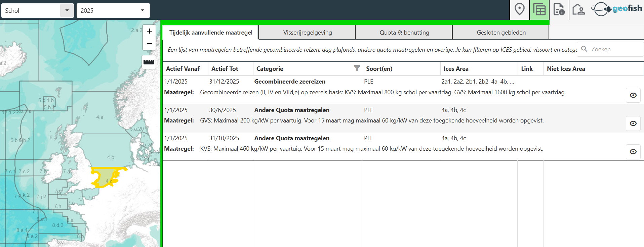Screen dimensions: 644x247
Task: Toggle eye icon for GVS 200 kg/kW measure
Action: coord(633,123)
